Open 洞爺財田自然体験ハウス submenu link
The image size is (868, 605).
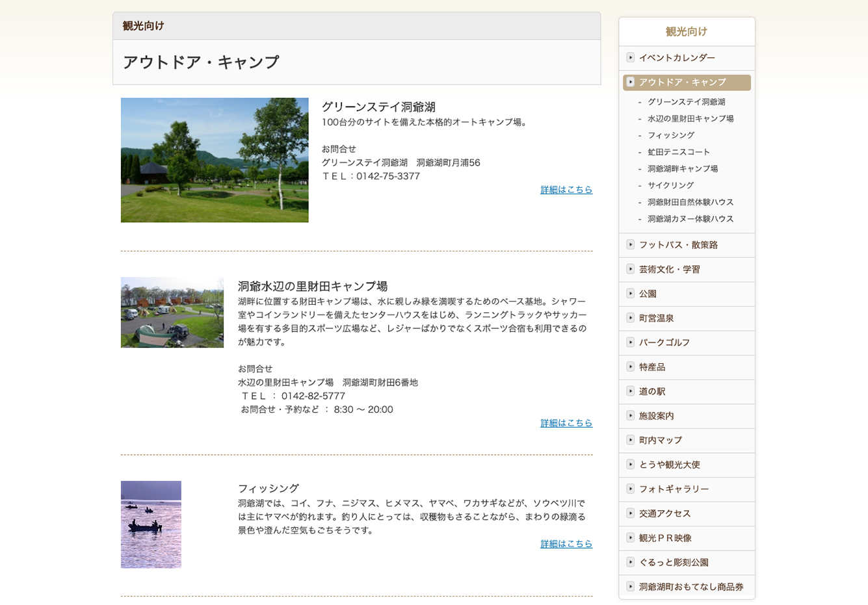point(690,202)
